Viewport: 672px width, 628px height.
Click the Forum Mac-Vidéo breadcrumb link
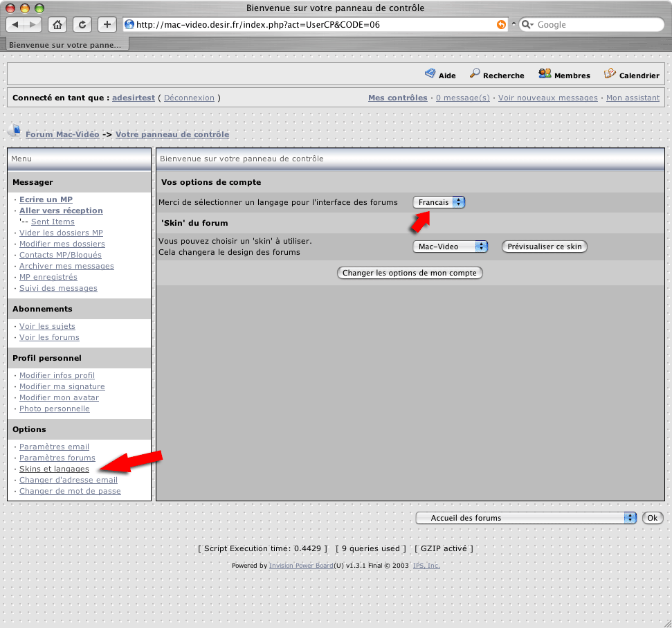[62, 134]
